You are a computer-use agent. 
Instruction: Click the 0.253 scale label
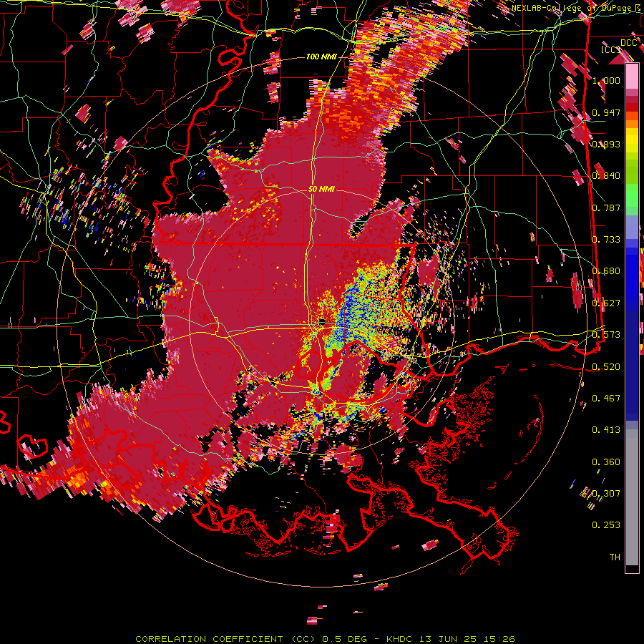point(606,525)
